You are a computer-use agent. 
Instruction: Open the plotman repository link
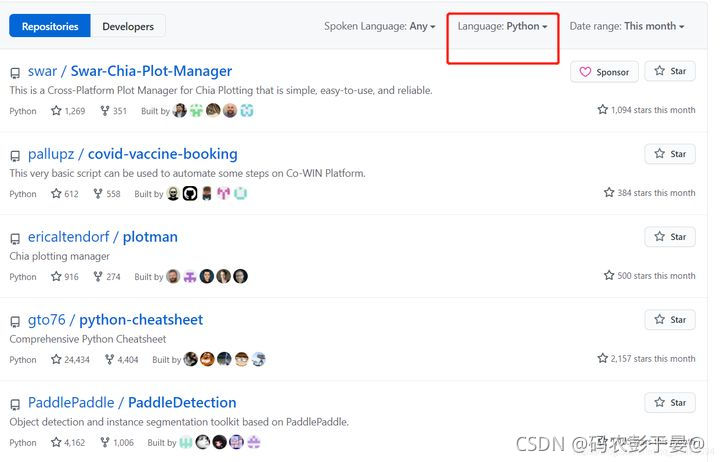coord(150,237)
